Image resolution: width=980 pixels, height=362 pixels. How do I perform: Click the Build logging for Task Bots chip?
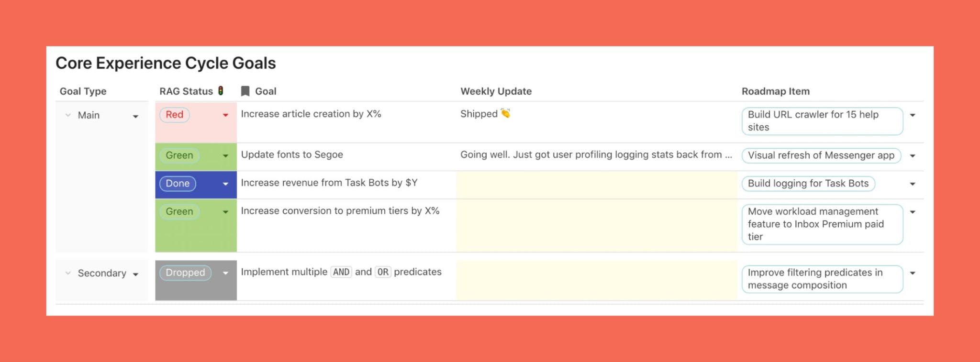(x=808, y=184)
